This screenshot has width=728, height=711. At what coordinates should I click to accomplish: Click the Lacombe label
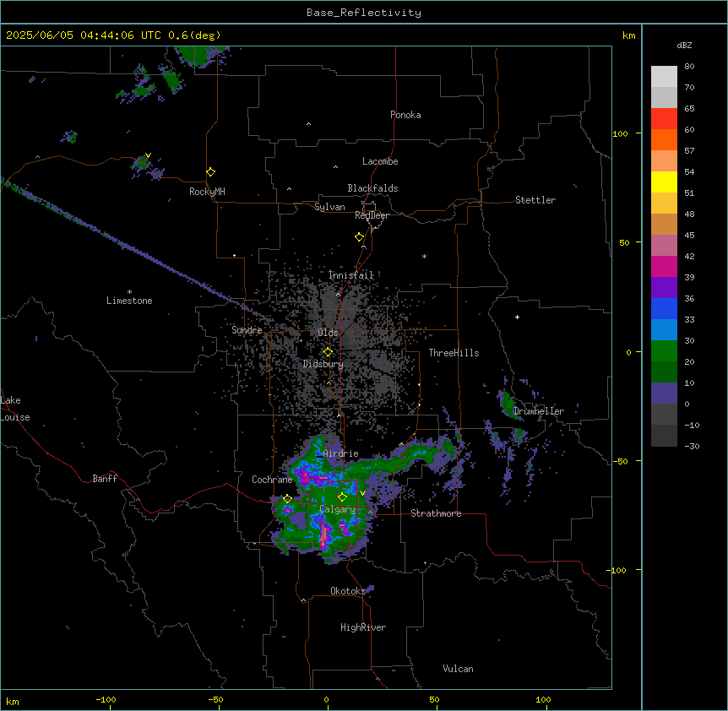pos(380,161)
